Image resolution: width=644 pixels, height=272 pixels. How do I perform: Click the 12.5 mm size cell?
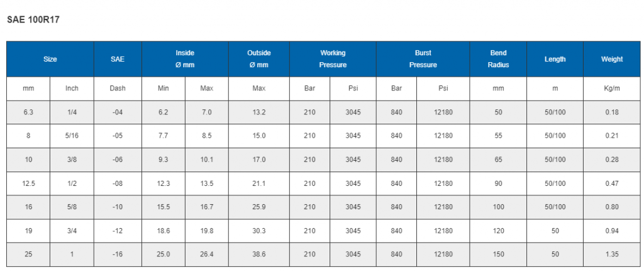point(28,183)
